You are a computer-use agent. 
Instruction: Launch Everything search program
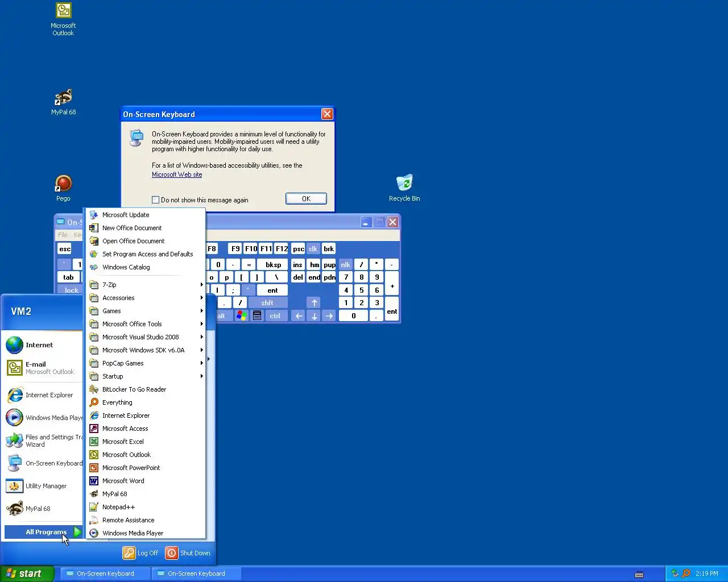(x=146, y=402)
